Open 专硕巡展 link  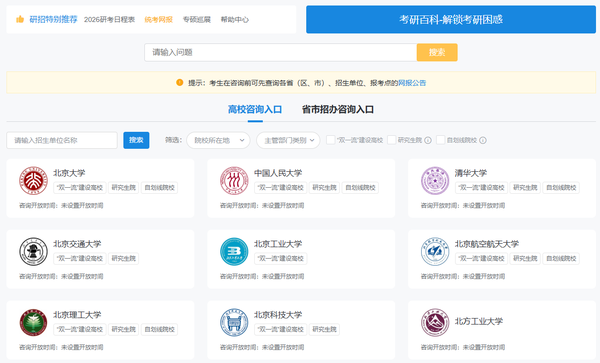click(197, 20)
